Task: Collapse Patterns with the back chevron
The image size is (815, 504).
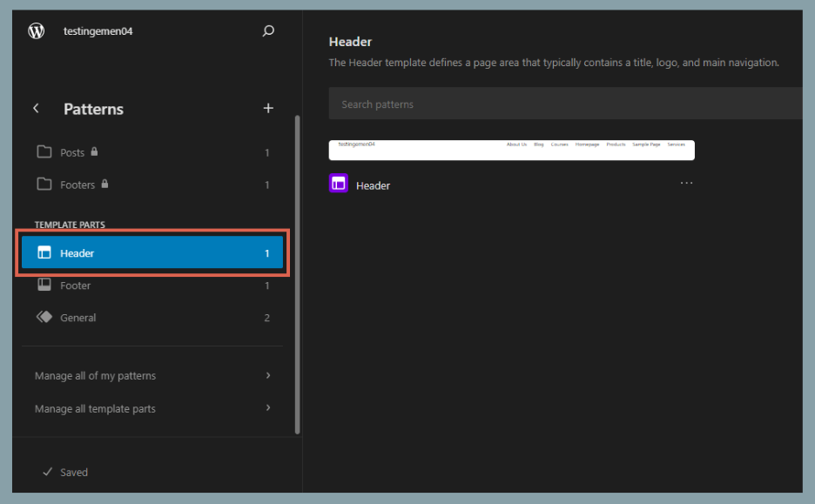Action: point(36,108)
